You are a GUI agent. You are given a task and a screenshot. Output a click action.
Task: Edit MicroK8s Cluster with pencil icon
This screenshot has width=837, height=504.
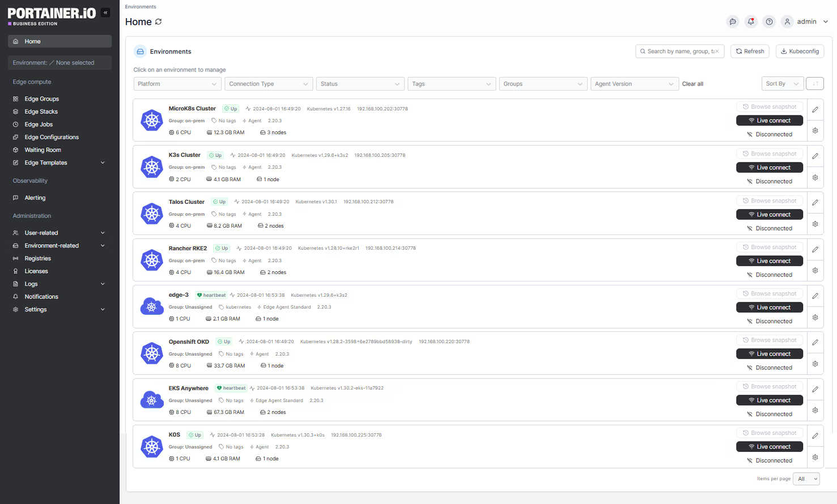tap(815, 109)
